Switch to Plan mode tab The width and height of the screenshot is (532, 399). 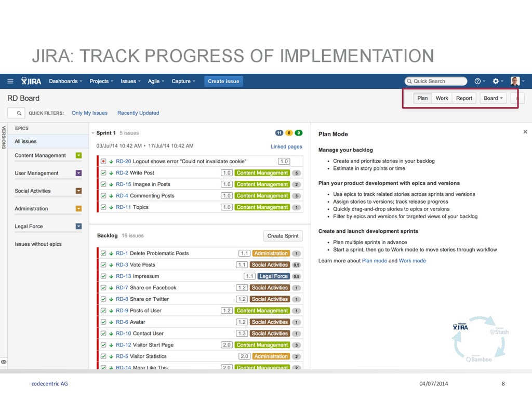tap(422, 98)
